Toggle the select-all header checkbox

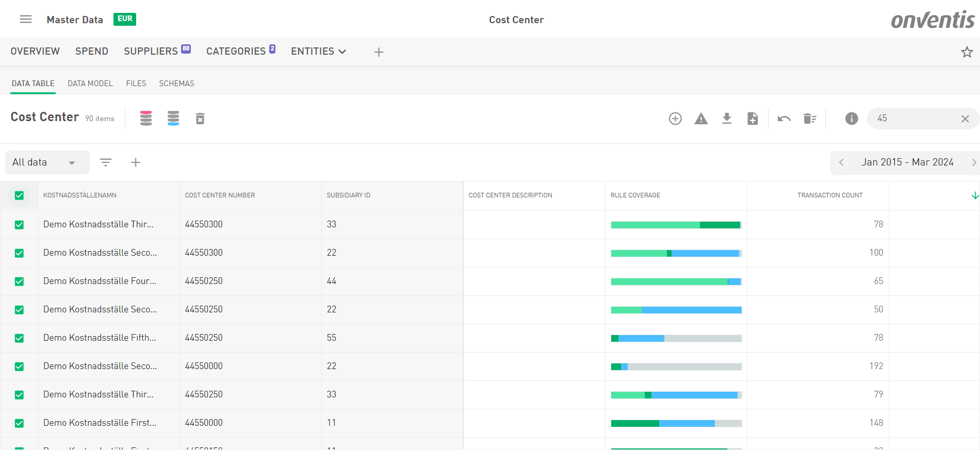[19, 195]
